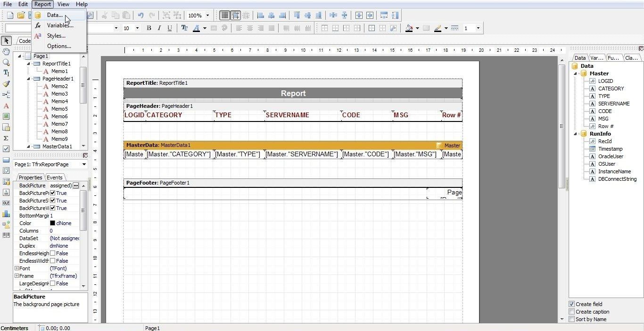Toggle the Create field checkbox

tap(572, 304)
